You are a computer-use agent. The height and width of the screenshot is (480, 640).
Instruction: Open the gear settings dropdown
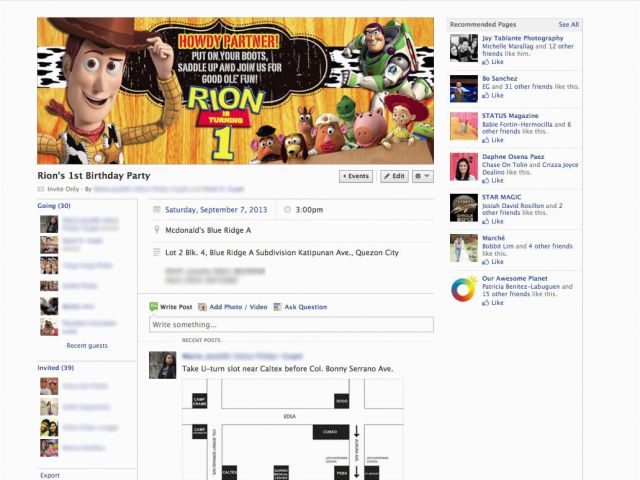point(422,176)
